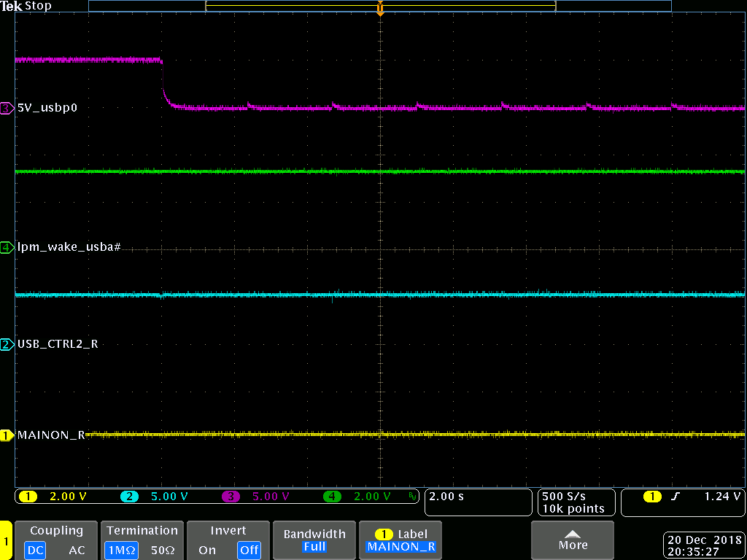Open the MAINON_R Label menu
Viewport: 747px width, 560px height.
(400, 540)
